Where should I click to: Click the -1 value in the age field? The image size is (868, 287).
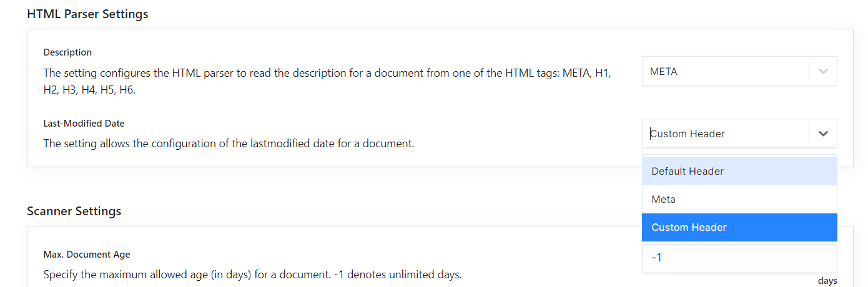click(656, 257)
